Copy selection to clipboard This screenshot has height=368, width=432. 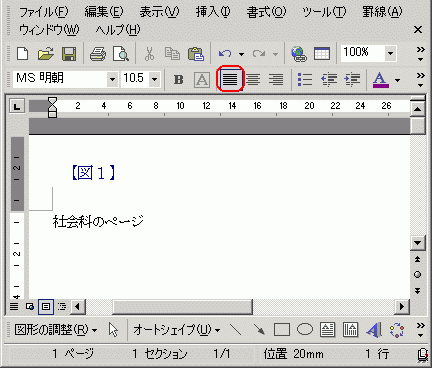pos(172,53)
